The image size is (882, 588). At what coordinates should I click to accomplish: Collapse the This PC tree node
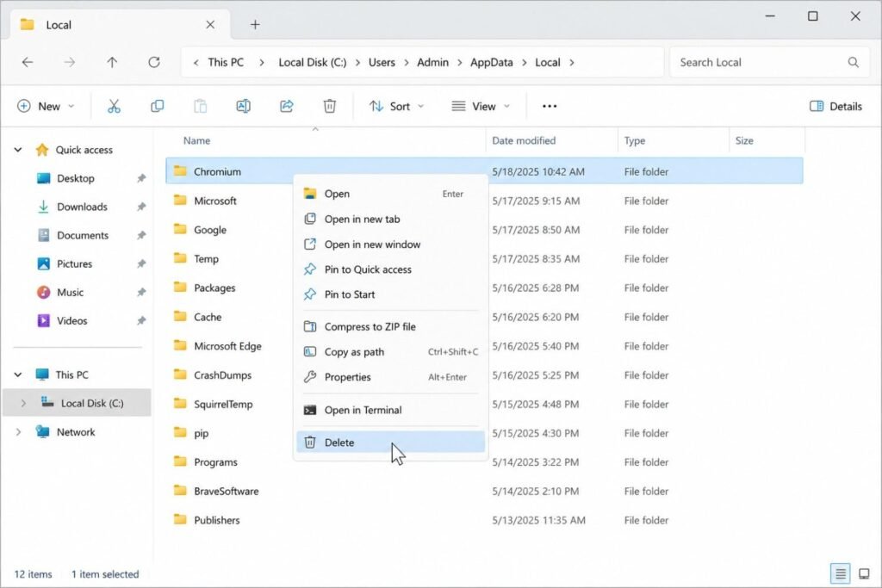(18, 374)
